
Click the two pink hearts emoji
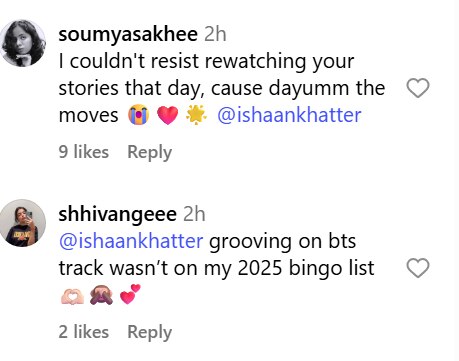(130, 294)
